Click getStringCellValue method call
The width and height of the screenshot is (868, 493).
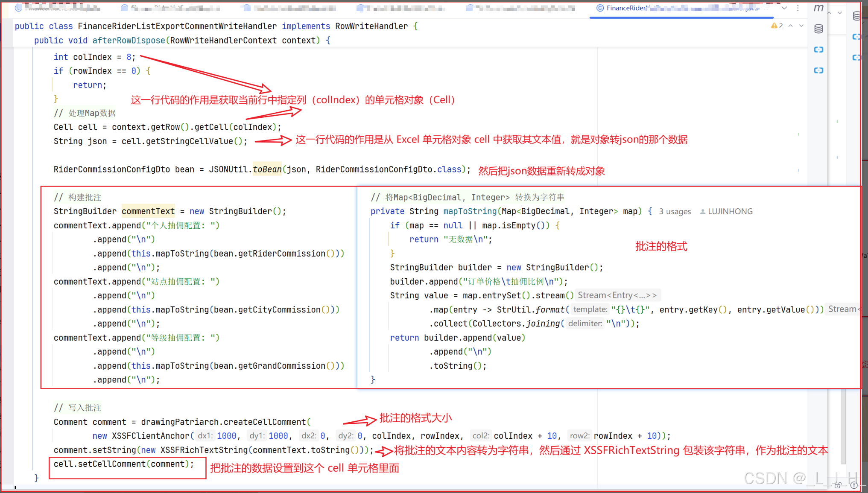tap(190, 141)
